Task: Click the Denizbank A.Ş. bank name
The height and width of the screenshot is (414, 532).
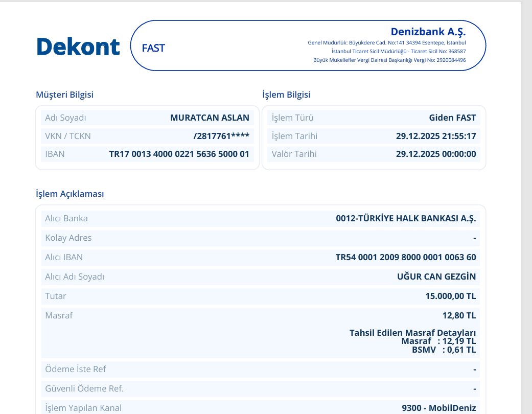Action: 428,32
